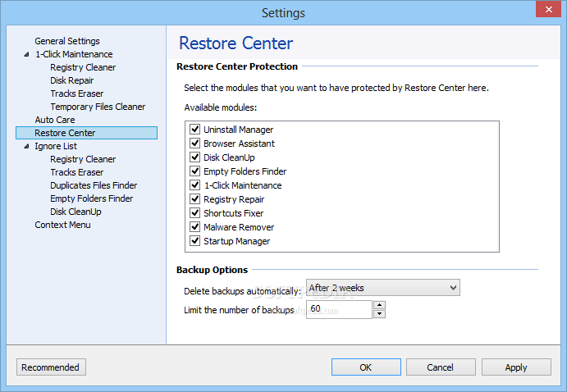Open Tracks Eraser under 1-Click Maintenance
Image resolution: width=567 pixels, height=392 pixels.
(77, 93)
